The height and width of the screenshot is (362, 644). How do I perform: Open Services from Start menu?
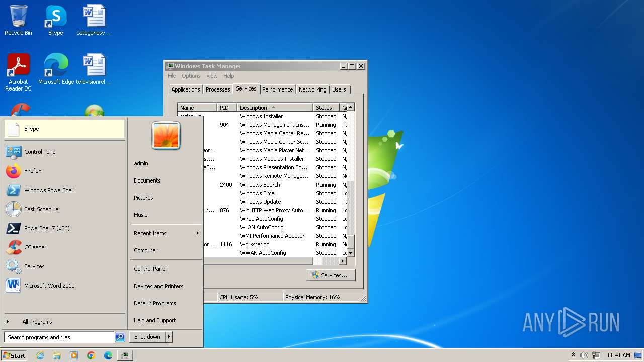[x=64, y=266]
